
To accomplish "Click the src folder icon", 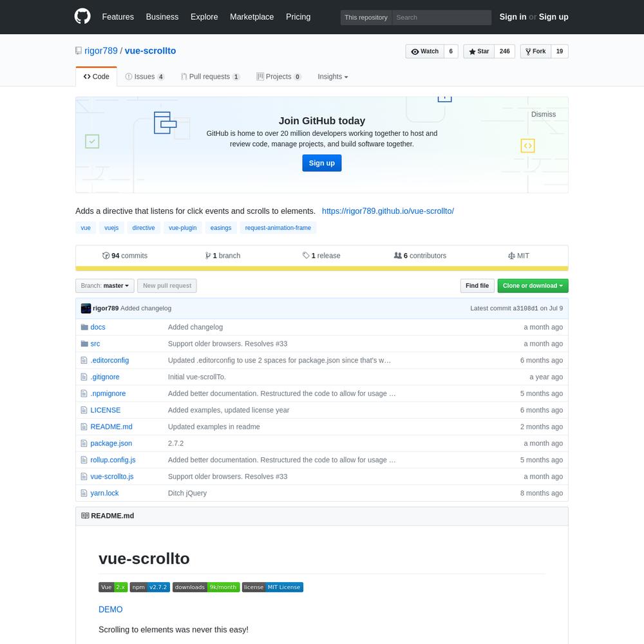I will click(84, 344).
